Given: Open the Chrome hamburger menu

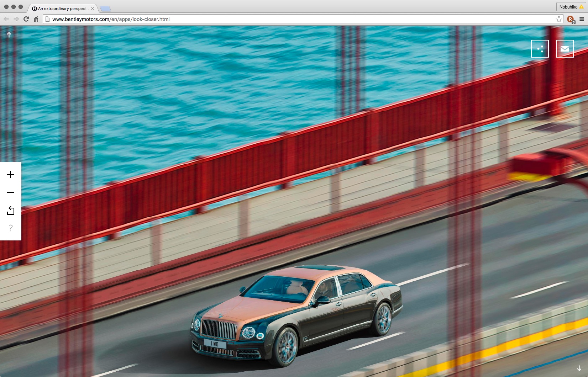Looking at the screenshot, I should click(582, 19).
